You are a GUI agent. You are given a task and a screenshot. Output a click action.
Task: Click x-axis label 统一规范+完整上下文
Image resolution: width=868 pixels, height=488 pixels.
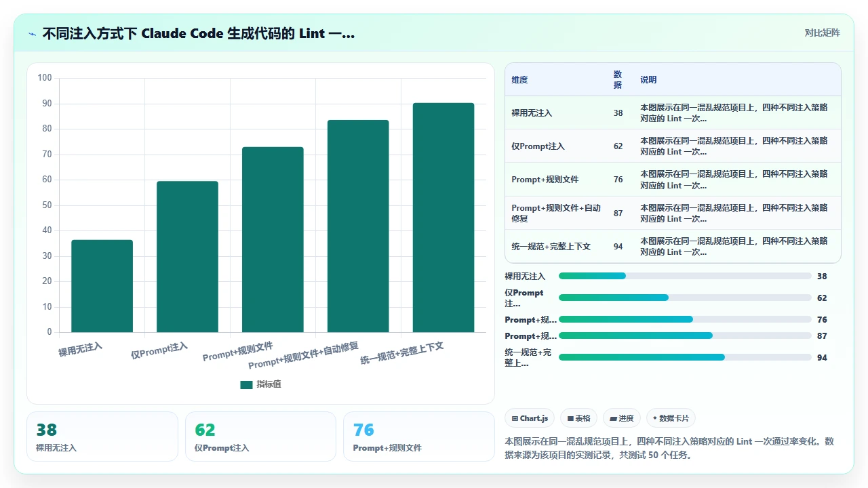[x=402, y=354]
